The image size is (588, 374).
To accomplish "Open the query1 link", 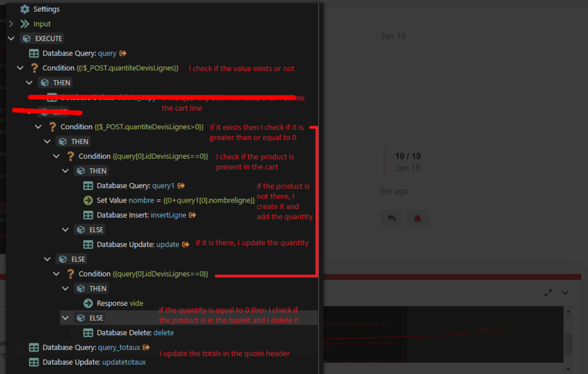I will click(163, 185).
